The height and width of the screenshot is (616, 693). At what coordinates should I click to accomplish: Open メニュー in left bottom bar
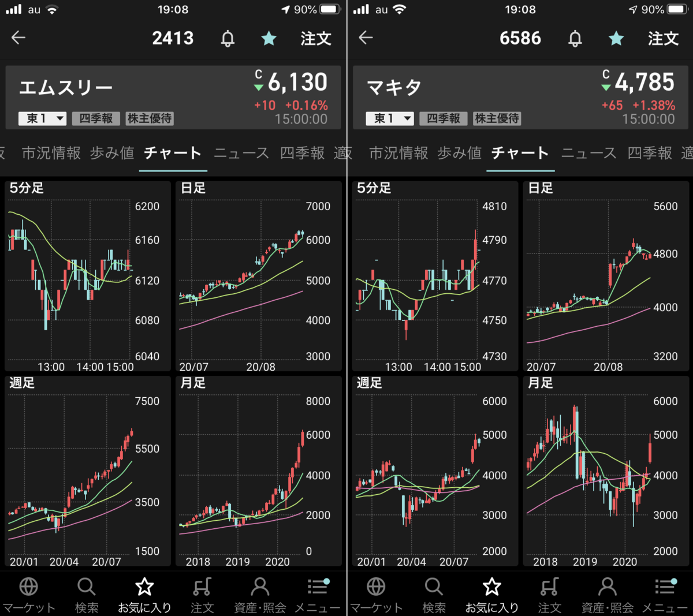[318, 595]
